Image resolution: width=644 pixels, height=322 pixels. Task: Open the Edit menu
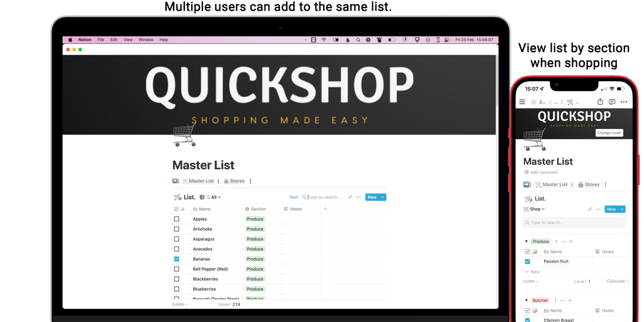(x=114, y=40)
